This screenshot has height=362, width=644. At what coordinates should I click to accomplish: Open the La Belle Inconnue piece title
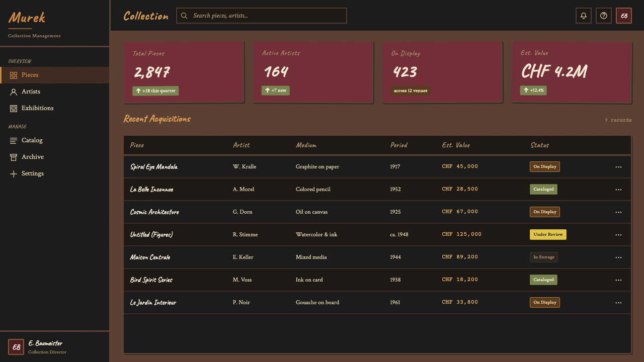point(151,190)
